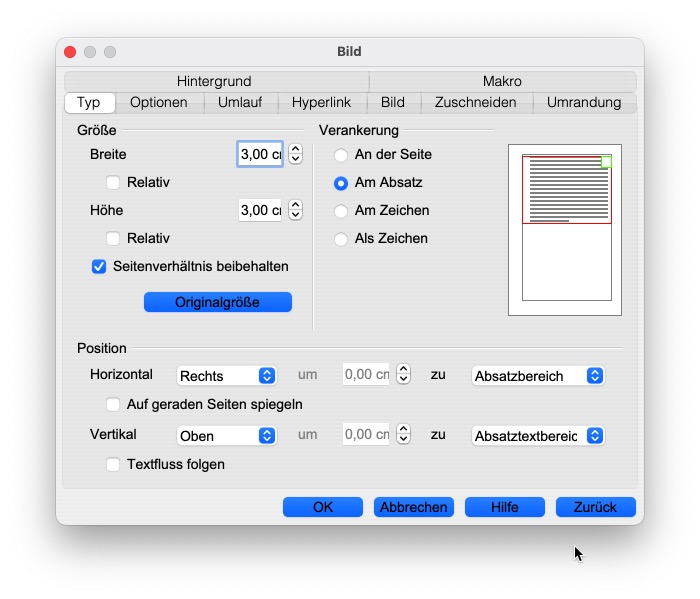Click the anchoring preview thumbnail
Image resolution: width=700 pixels, height=599 pixels.
(x=565, y=230)
